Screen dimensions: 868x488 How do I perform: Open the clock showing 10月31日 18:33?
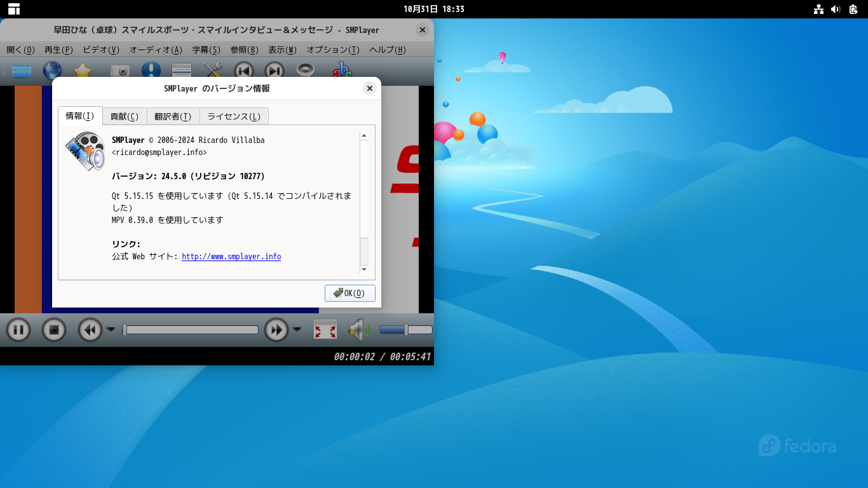click(434, 9)
